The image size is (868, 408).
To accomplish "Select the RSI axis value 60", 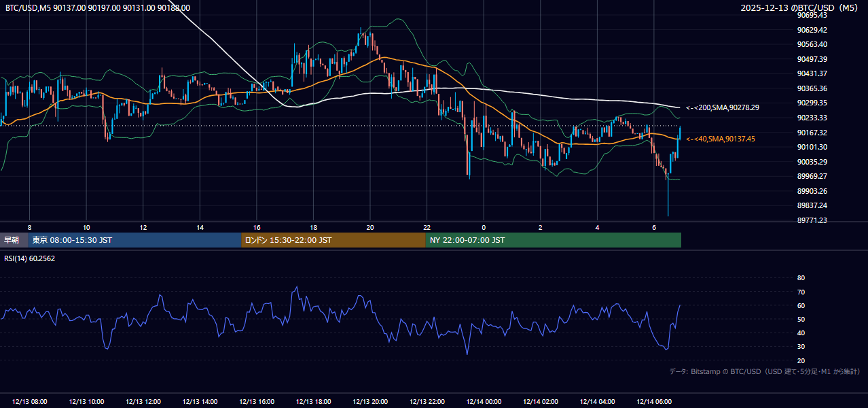I will [x=801, y=305].
